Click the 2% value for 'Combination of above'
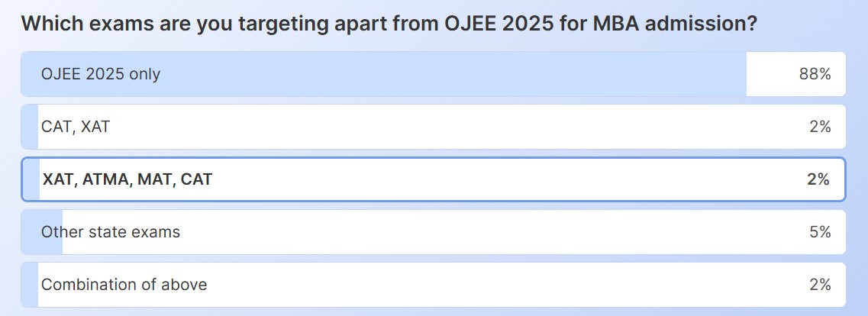Viewport: 868px width, 316px height. point(820,285)
